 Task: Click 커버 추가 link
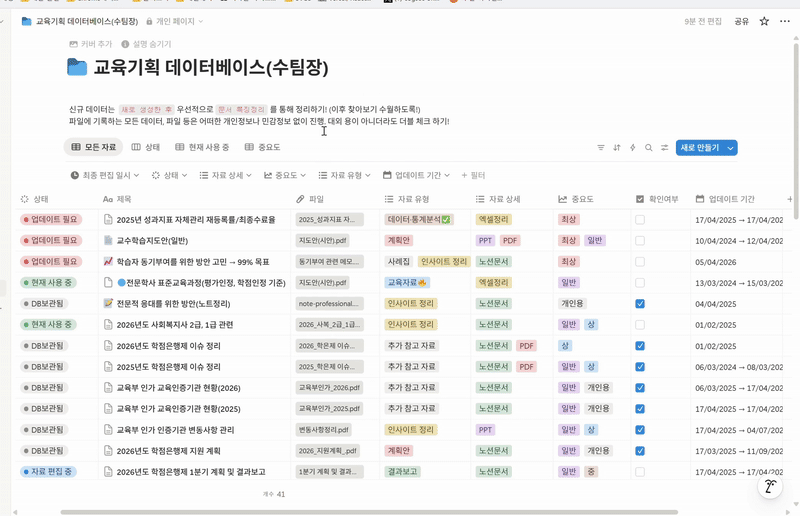(x=91, y=44)
